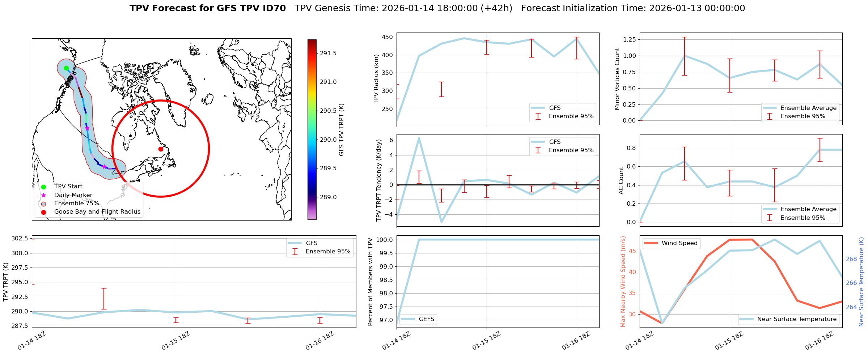Click 291.5 tick label on the colorbar
Image resolution: width=868 pixels, height=355 pixels.
pos(328,54)
